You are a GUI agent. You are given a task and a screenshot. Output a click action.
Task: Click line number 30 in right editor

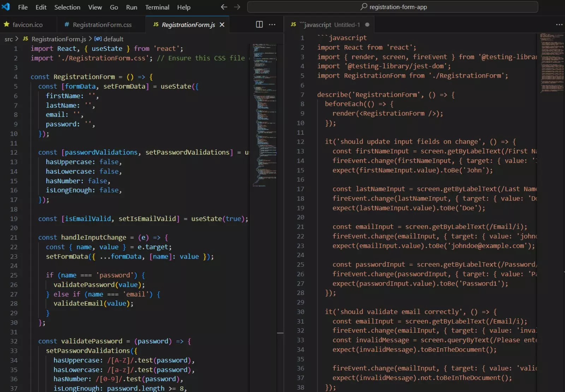click(301, 312)
